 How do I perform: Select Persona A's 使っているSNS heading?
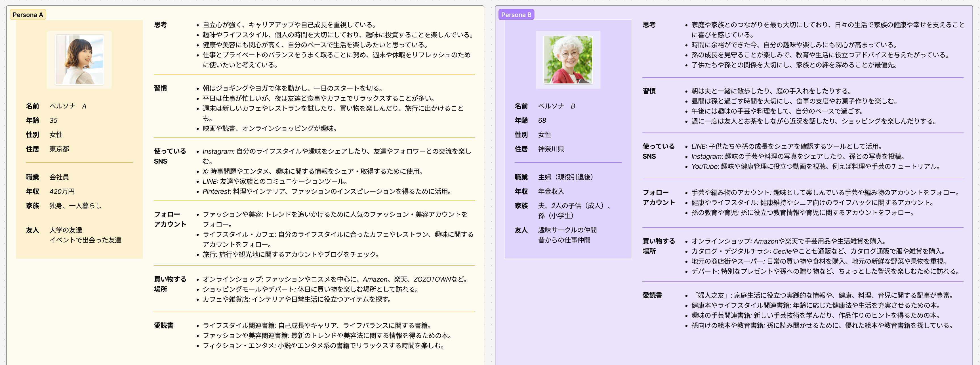pyautogui.click(x=170, y=156)
